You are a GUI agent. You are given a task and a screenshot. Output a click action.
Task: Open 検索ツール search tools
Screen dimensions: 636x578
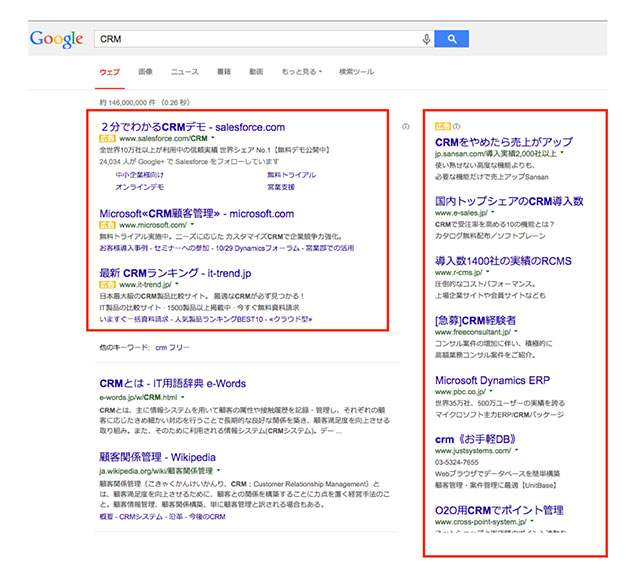pyautogui.click(x=356, y=72)
